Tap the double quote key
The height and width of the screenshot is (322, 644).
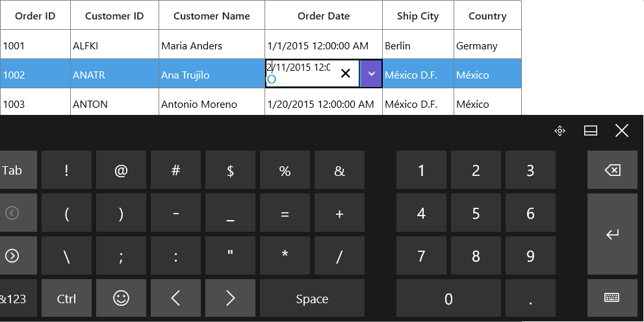(231, 256)
